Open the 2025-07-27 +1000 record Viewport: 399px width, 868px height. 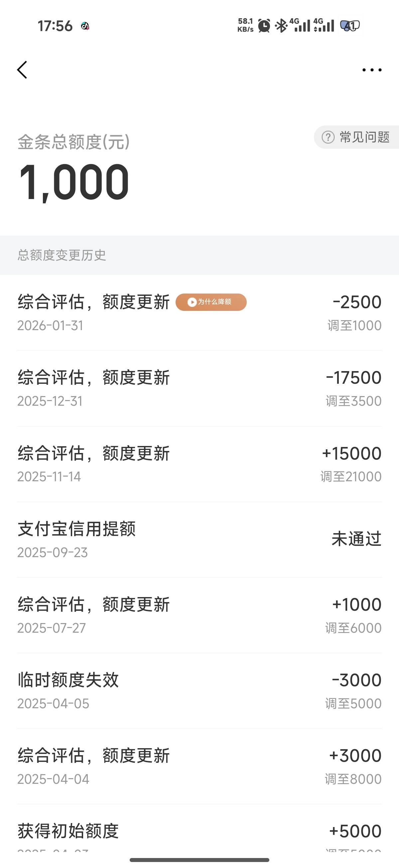pos(199,615)
